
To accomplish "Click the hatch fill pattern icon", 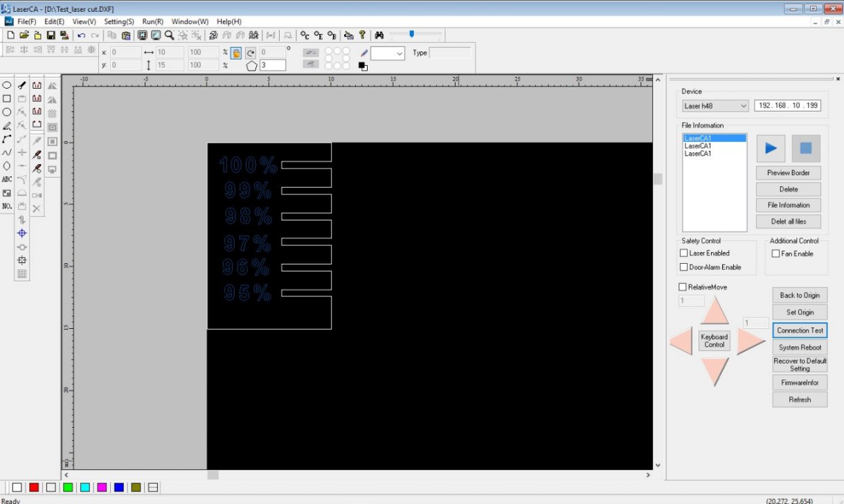I will tap(52, 114).
